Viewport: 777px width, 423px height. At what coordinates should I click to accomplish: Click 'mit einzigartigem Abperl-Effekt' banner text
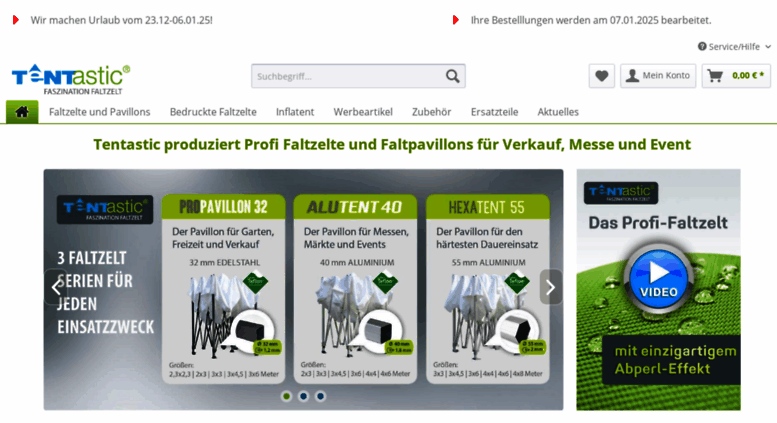(675, 360)
